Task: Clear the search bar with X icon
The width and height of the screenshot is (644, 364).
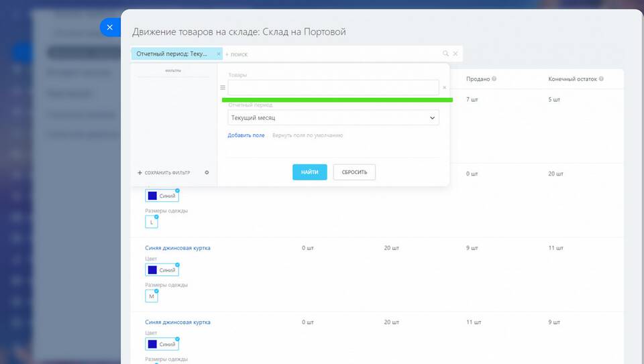Action: click(x=455, y=54)
